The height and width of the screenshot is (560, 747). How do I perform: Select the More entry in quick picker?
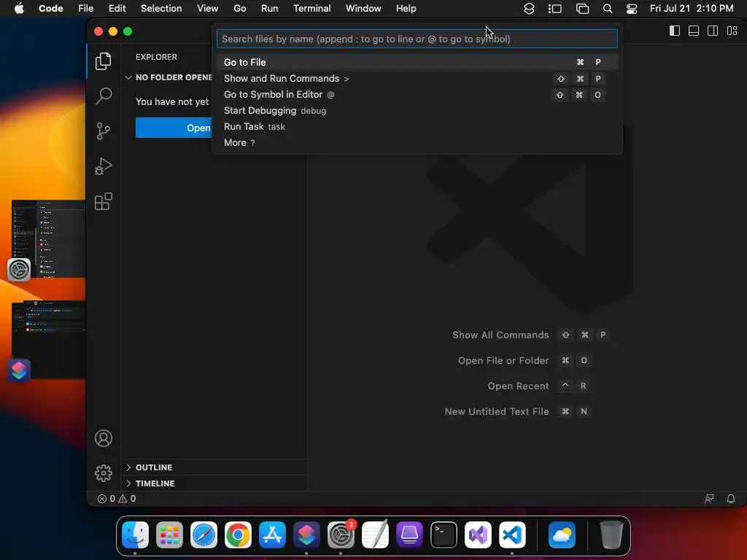tap(417, 143)
